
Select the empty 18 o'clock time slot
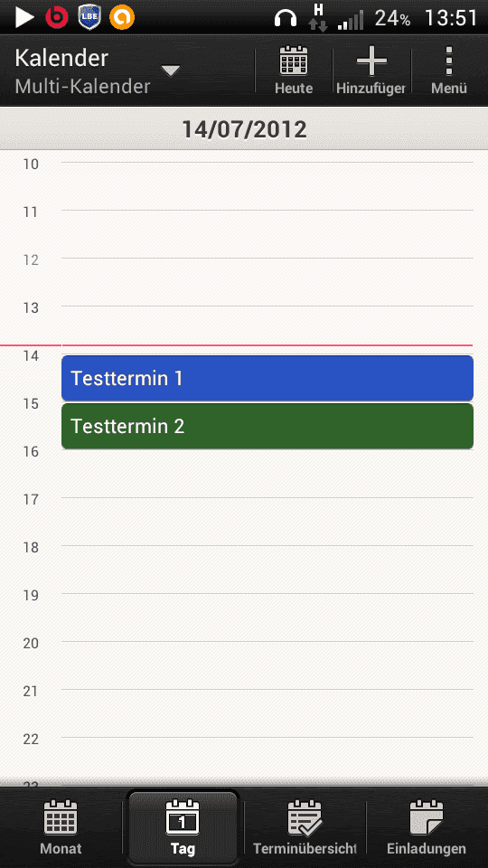(267, 570)
